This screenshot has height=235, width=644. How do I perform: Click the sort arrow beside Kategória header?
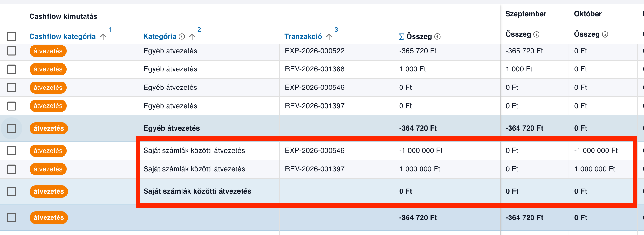(192, 37)
